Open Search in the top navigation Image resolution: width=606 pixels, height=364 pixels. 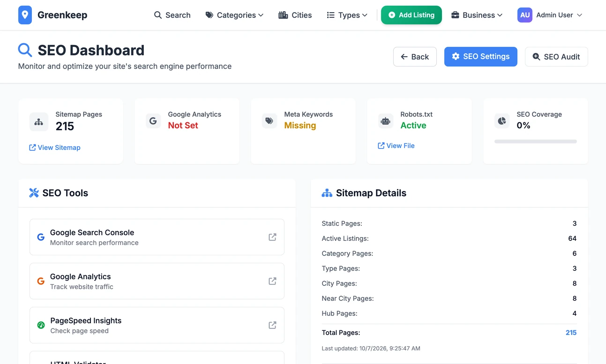[x=172, y=15]
